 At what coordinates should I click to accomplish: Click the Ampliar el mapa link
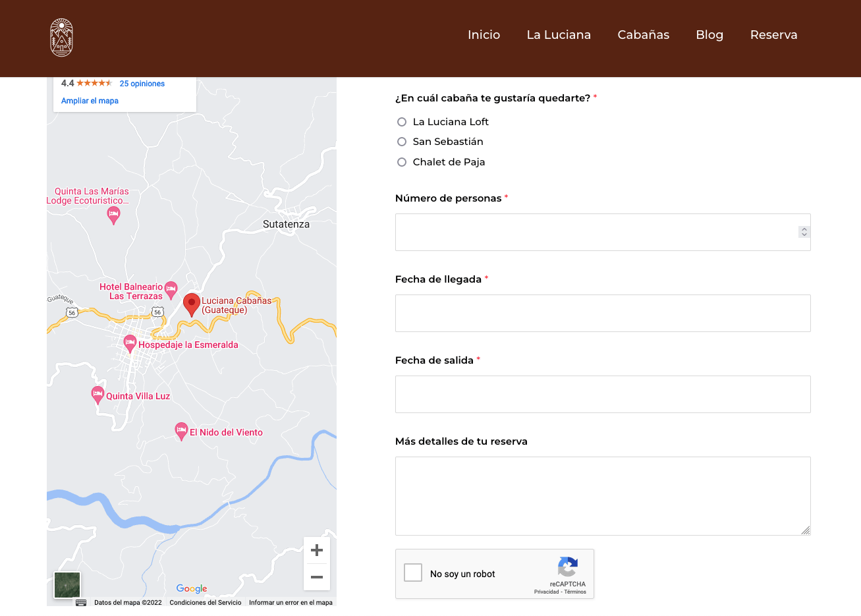[90, 101]
